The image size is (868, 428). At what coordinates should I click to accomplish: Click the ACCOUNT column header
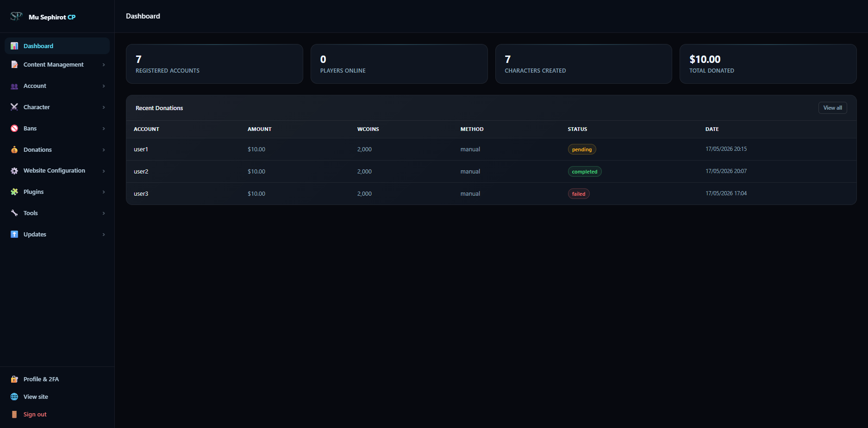point(146,129)
